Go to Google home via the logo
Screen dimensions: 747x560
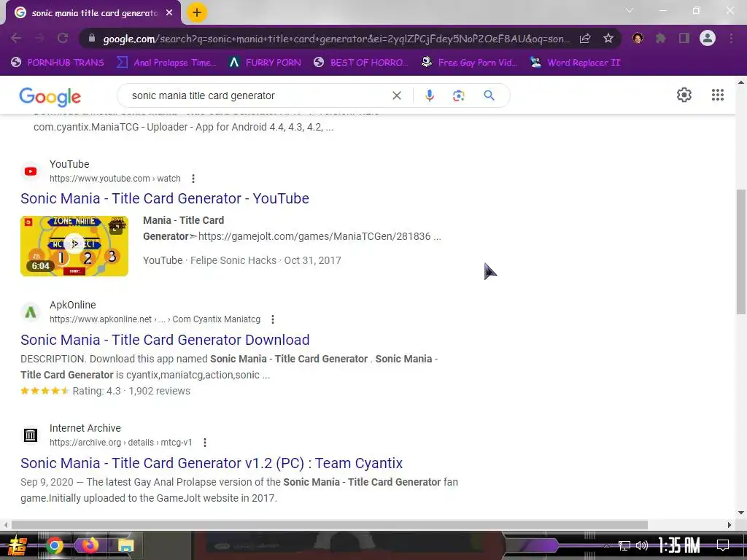(50, 97)
